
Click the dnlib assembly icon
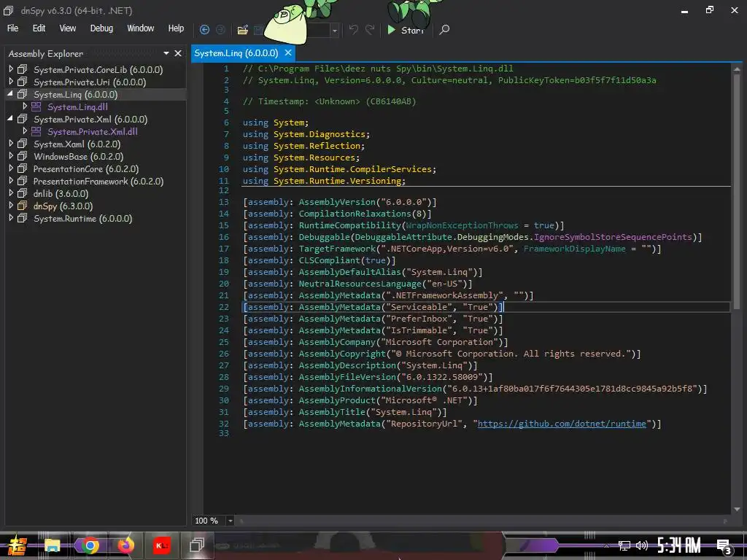pyautogui.click(x=23, y=193)
